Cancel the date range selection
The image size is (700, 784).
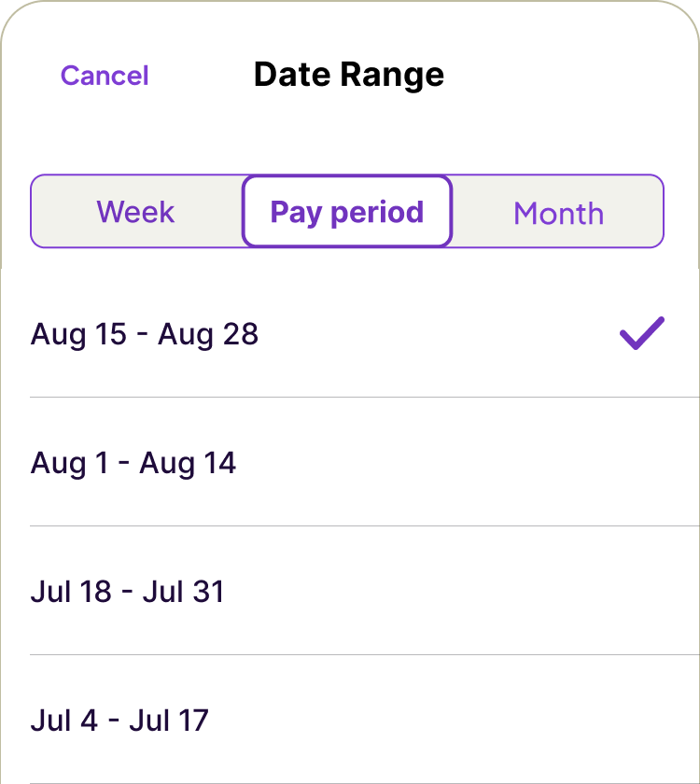coord(105,76)
